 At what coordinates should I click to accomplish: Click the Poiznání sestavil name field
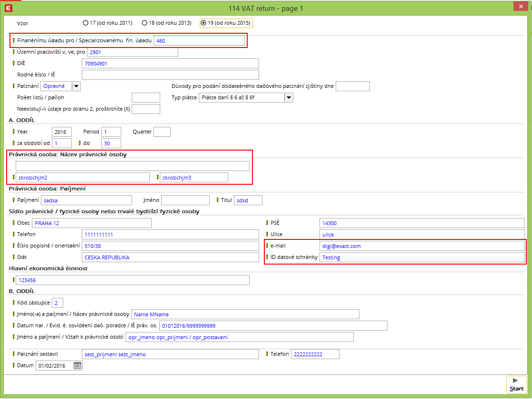170,354
